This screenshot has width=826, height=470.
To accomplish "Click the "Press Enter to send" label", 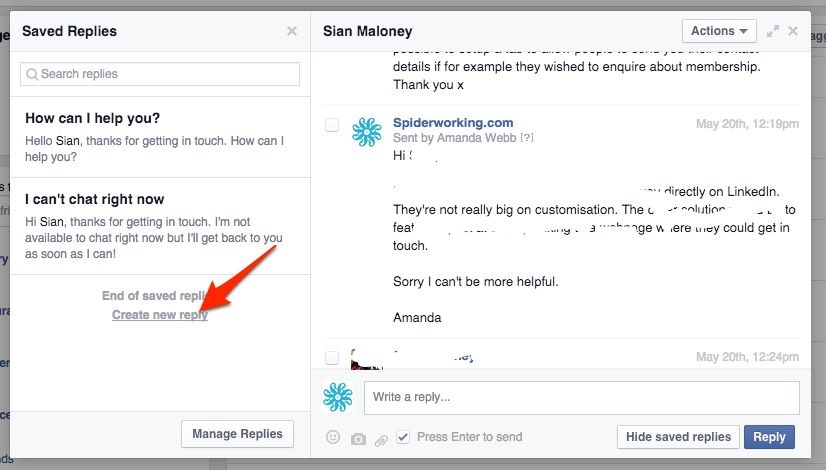I will coord(469,437).
